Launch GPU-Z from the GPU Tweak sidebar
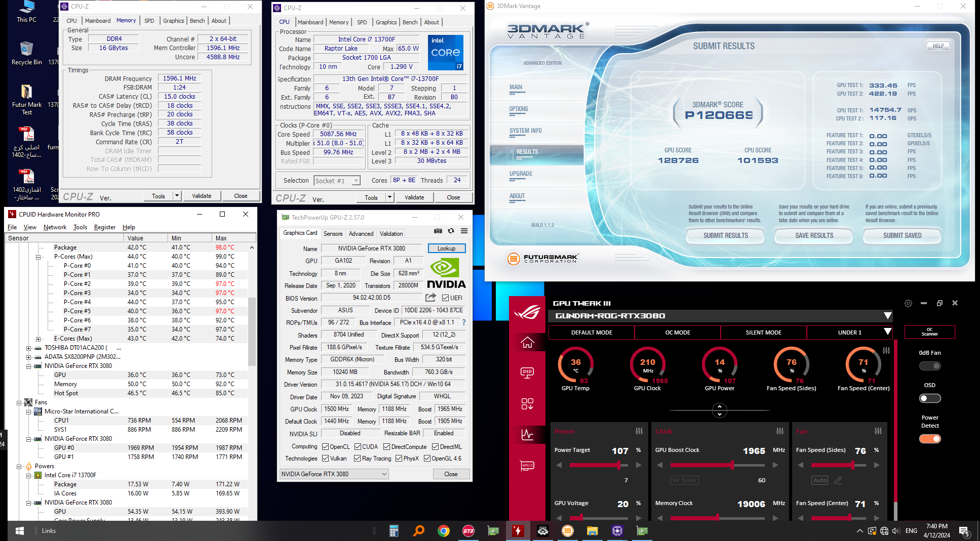Image resolution: width=980 pixels, height=541 pixels. (x=527, y=466)
